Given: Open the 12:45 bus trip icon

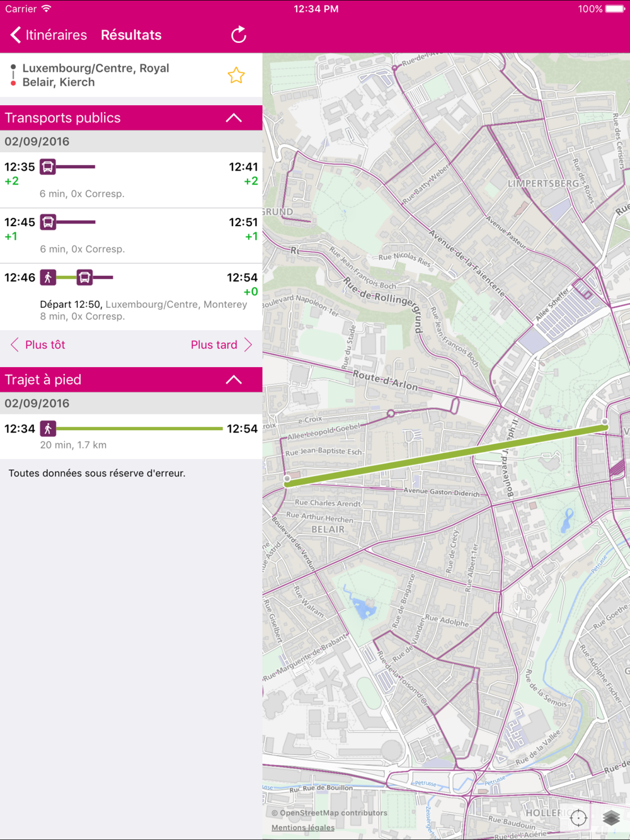Looking at the screenshot, I should coord(48,222).
